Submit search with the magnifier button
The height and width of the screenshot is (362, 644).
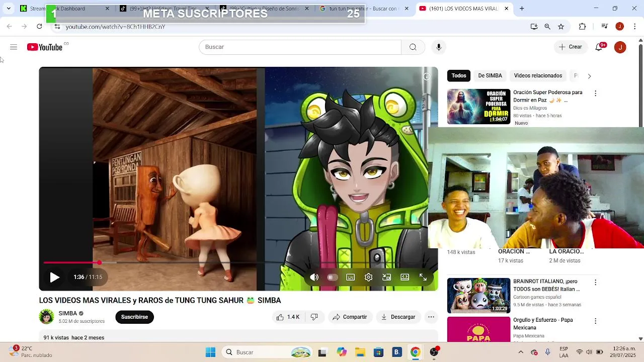[x=413, y=47]
